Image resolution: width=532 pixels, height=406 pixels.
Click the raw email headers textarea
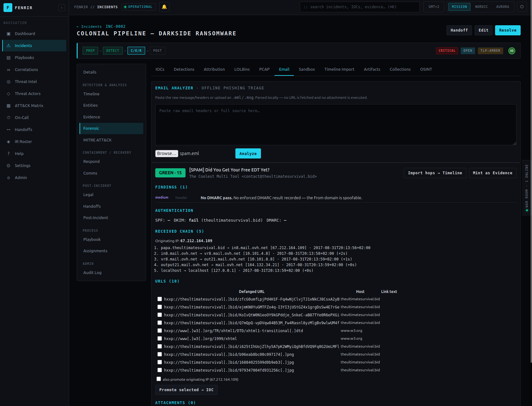(336, 125)
